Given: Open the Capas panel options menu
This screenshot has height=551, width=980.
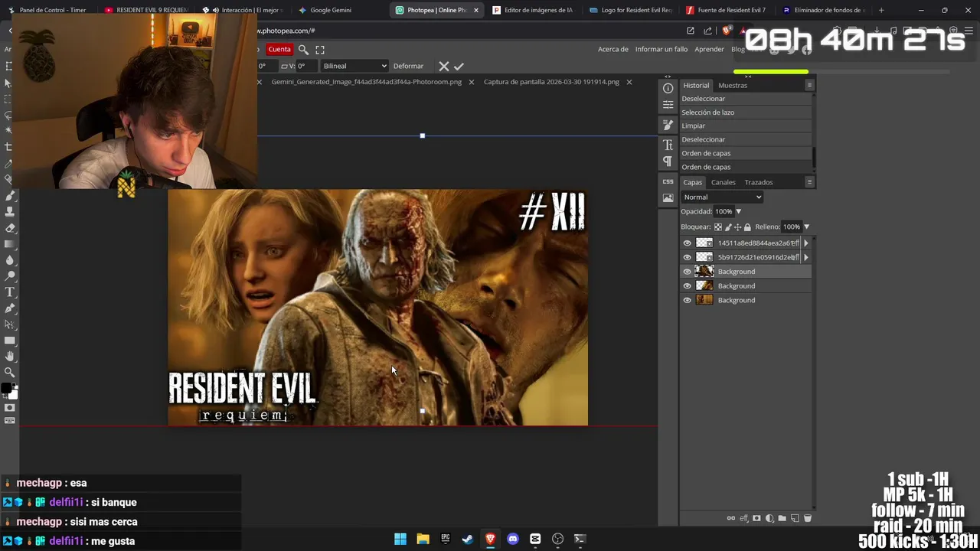Looking at the screenshot, I should pos(809,182).
